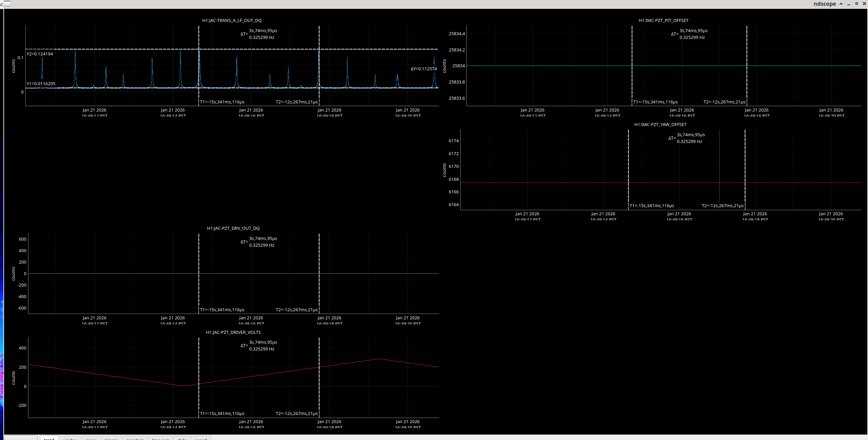Switch to the crosshair tab
The image size is (868, 440).
tap(135, 438)
